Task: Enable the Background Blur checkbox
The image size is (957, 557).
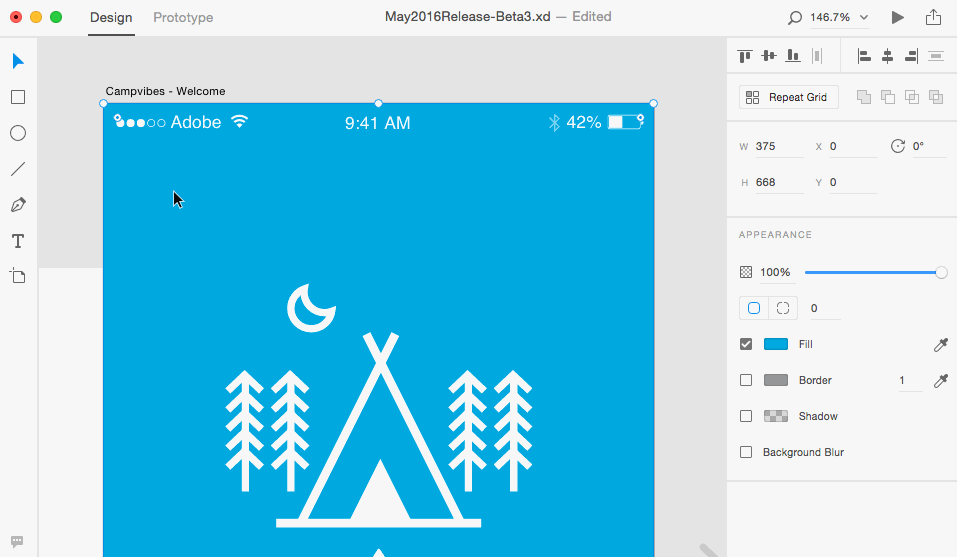Action: pos(746,452)
